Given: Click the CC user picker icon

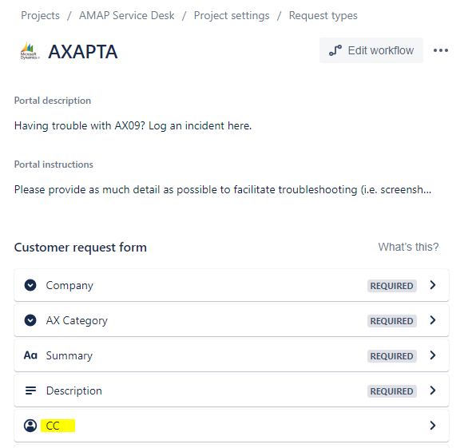Looking at the screenshot, I should pyautogui.click(x=30, y=426).
